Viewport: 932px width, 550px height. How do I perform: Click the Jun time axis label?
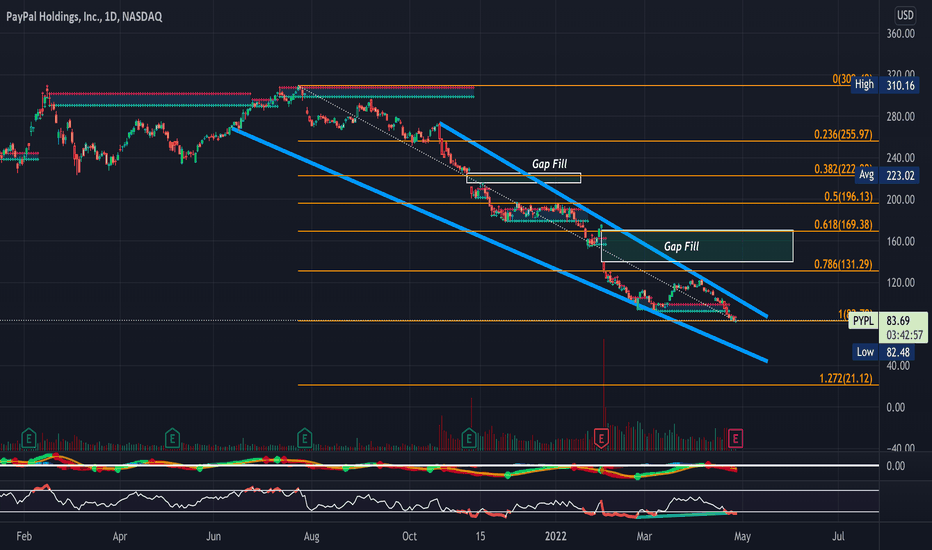pyautogui.click(x=213, y=536)
